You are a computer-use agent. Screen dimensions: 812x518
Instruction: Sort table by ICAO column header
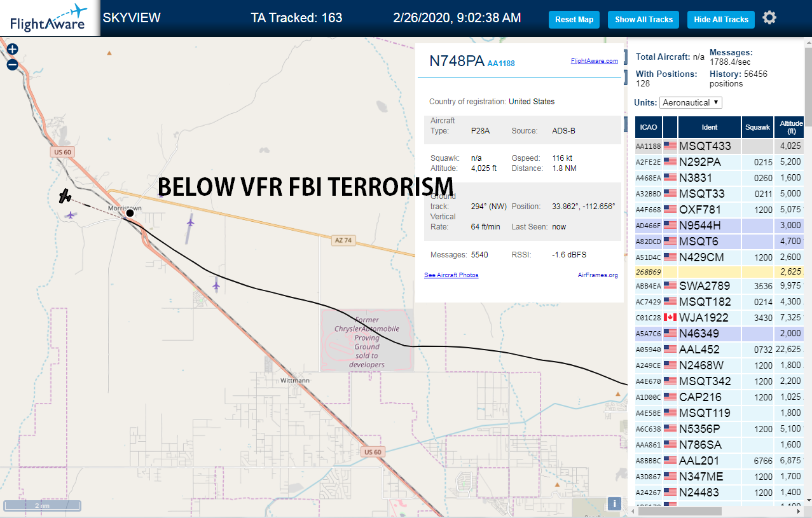(x=649, y=127)
